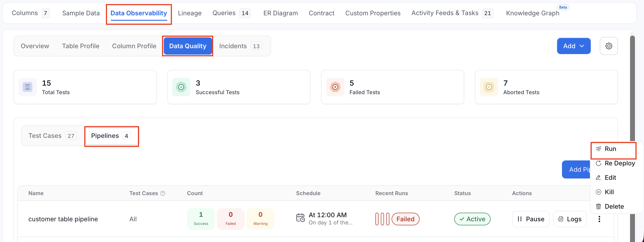Open the Contract tab
Image resolution: width=644 pixels, height=242 pixels.
[x=322, y=13]
